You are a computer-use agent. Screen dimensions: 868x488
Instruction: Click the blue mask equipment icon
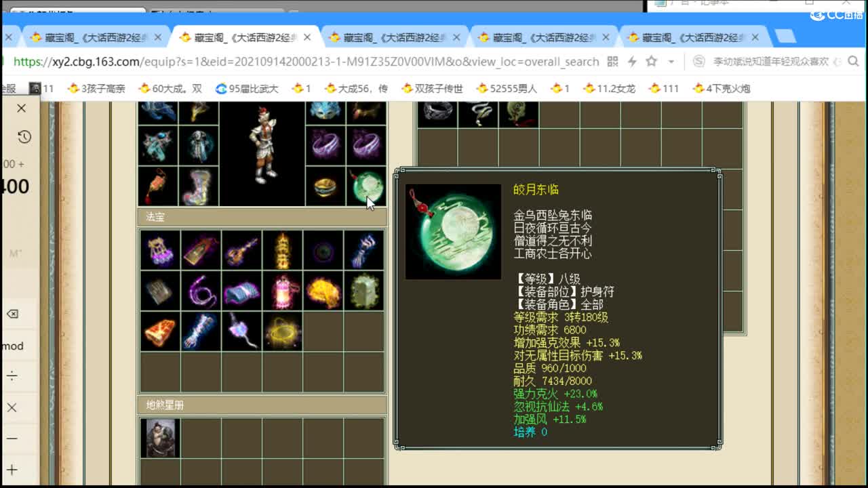coord(325,113)
